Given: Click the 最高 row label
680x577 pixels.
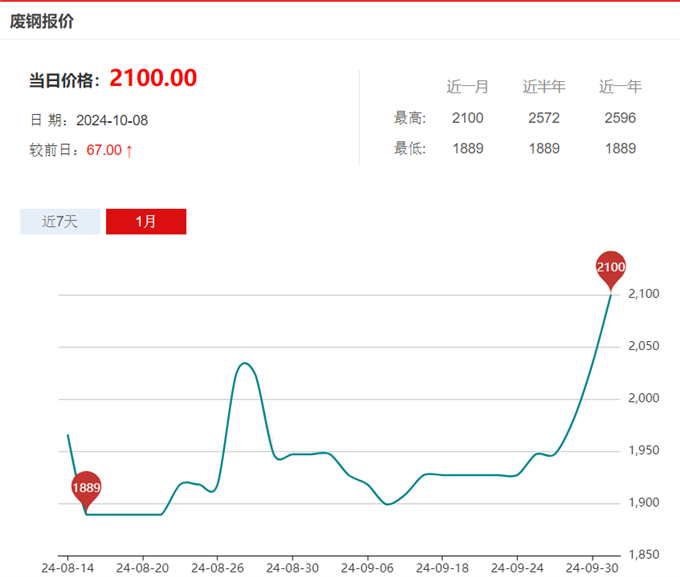Looking at the screenshot, I should (x=410, y=118).
